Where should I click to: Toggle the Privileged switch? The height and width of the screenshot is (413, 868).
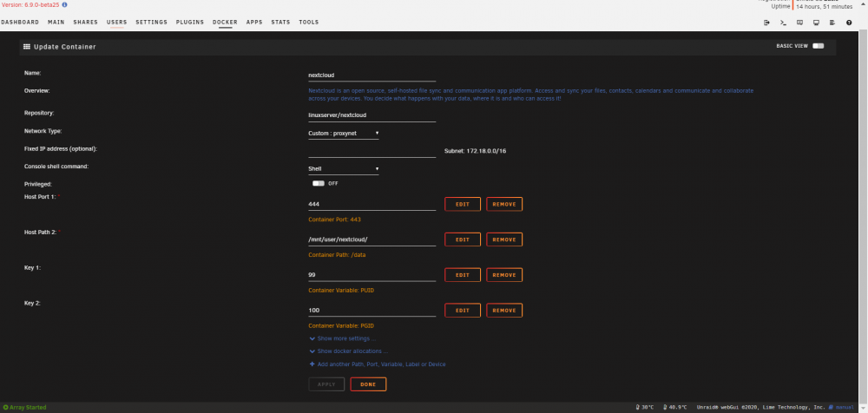pos(319,183)
